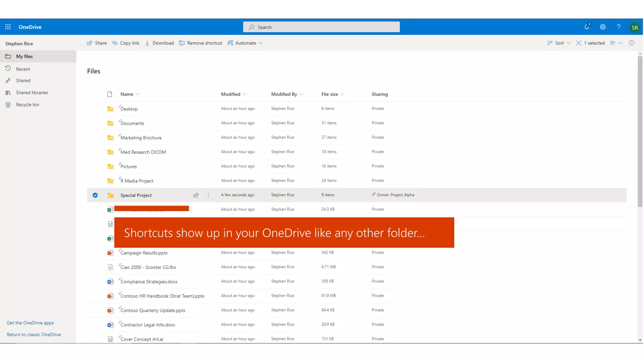Open more actions dots for Special Project
This screenshot has width=644, height=362.
tap(208, 195)
